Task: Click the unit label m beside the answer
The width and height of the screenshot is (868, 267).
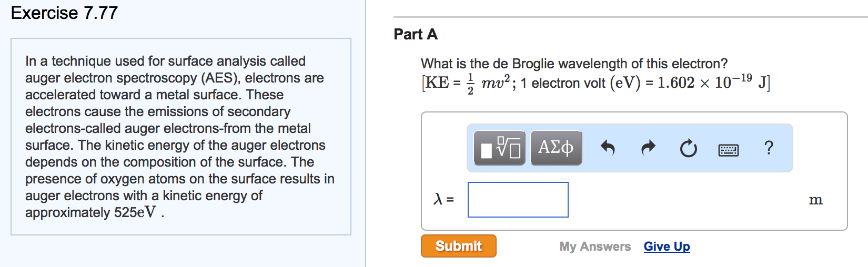Action: point(815,200)
